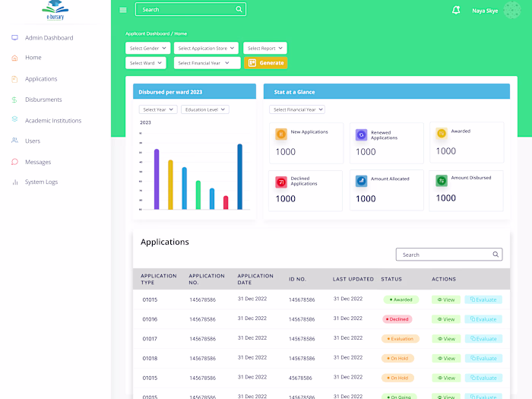
Task: Click the STATUS column header
Action: click(x=391, y=279)
